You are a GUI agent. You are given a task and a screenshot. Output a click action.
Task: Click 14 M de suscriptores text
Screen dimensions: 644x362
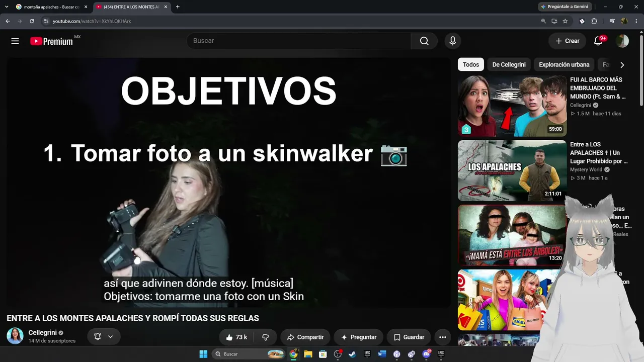pos(52,341)
